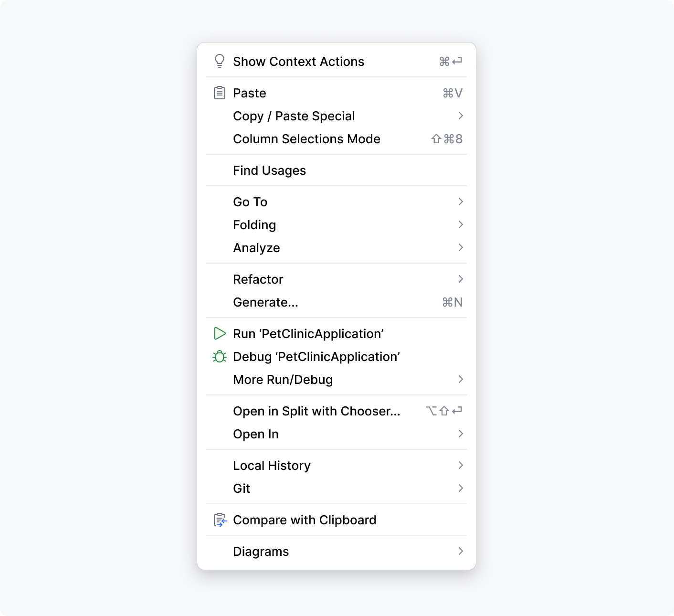Image resolution: width=674 pixels, height=616 pixels.
Task: Open the Git submenu arrow
Action: click(460, 488)
